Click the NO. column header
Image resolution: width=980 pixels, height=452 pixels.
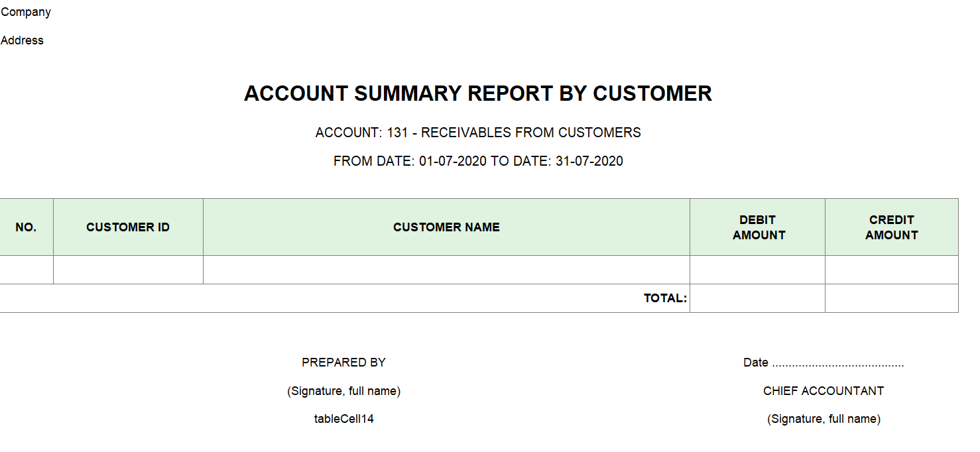click(26, 227)
